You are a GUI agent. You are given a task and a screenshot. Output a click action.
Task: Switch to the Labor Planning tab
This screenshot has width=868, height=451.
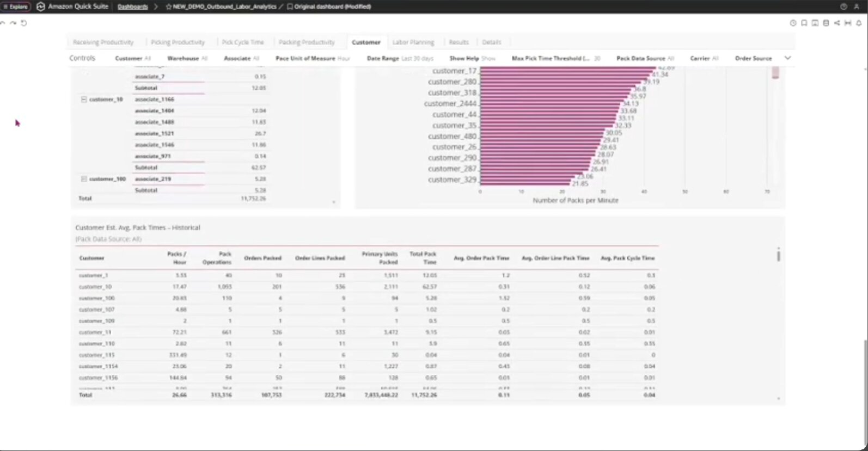[x=413, y=42]
